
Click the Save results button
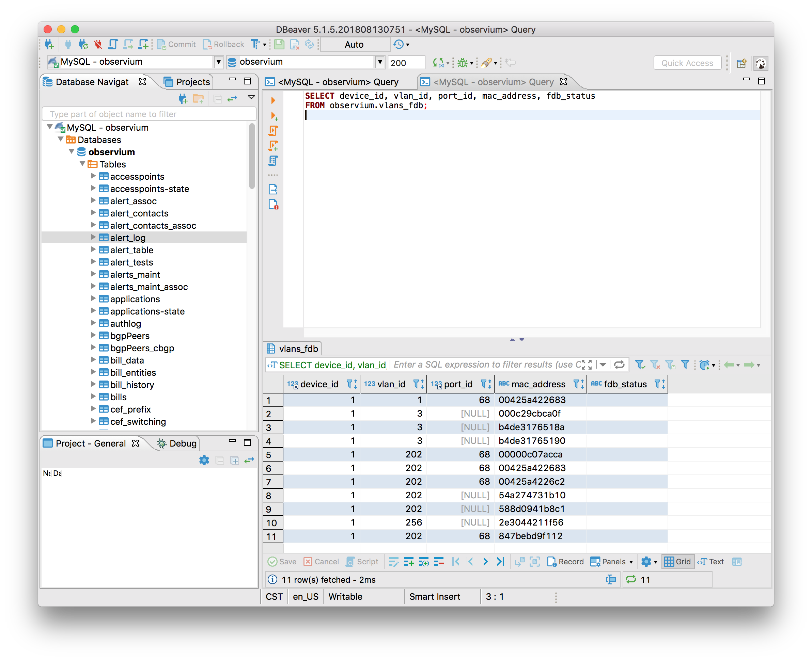[282, 562]
